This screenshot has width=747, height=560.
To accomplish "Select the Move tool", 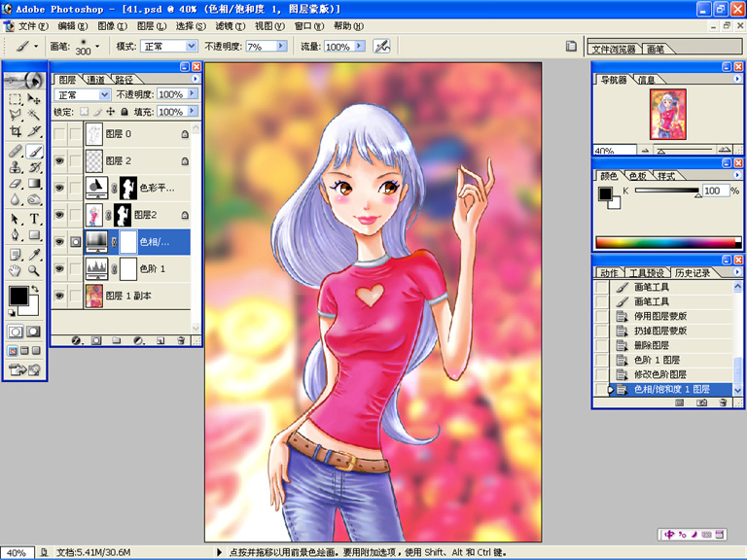I will click(x=34, y=99).
